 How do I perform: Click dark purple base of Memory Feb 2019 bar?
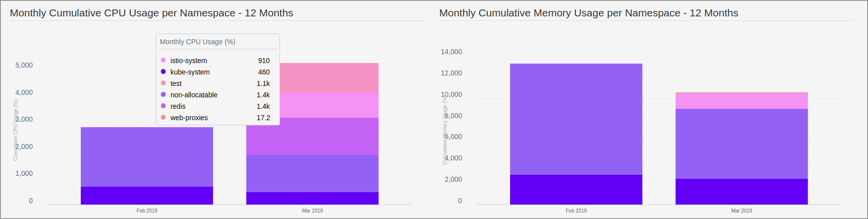[x=576, y=189]
